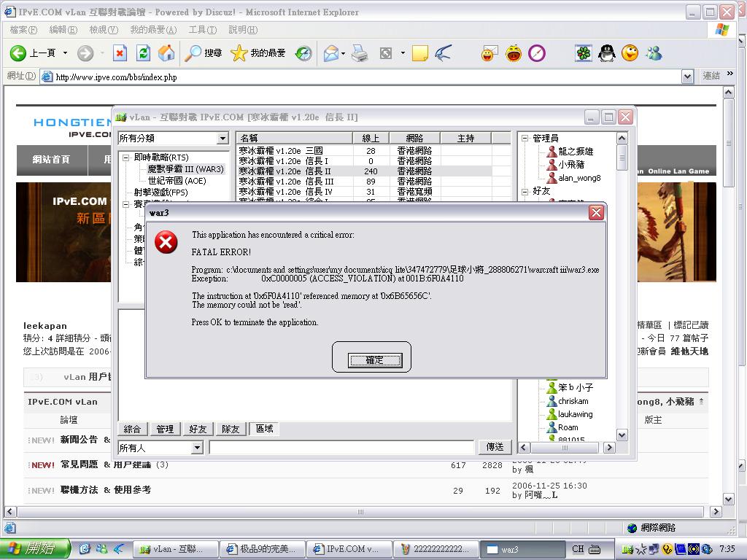Click the green ICQ flower icon
This screenshot has height=560, width=747.
click(x=584, y=52)
